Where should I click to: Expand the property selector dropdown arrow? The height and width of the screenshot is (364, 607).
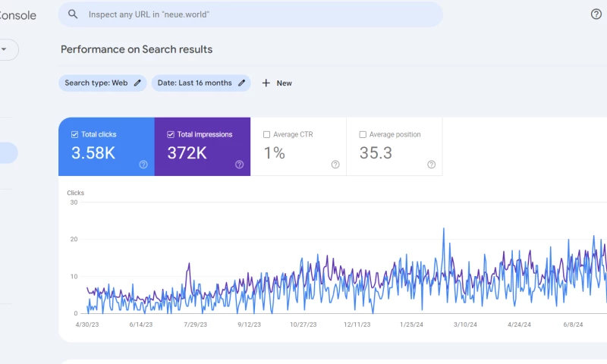pos(4,49)
